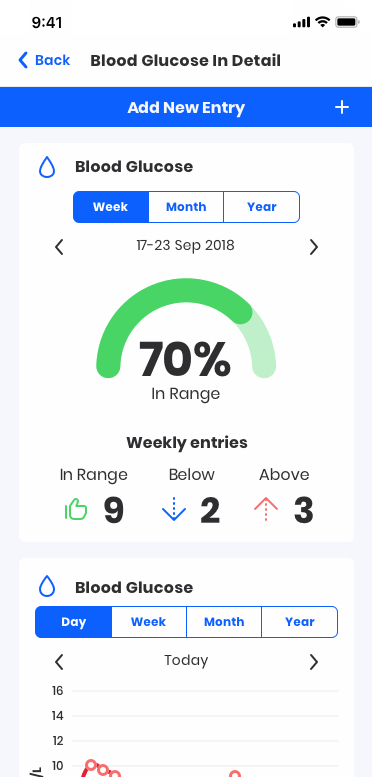Tap the battery icon in status bar

(x=347, y=22)
